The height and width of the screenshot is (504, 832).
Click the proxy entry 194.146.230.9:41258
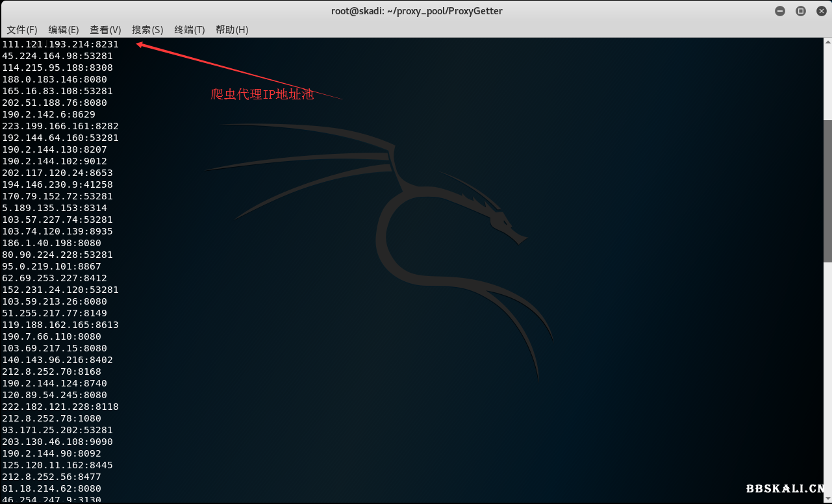(x=57, y=184)
